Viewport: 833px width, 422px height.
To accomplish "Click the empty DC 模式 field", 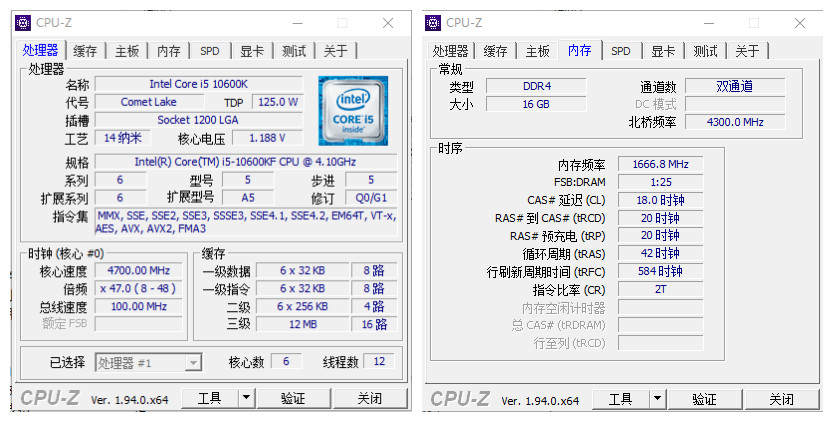I will point(735,104).
